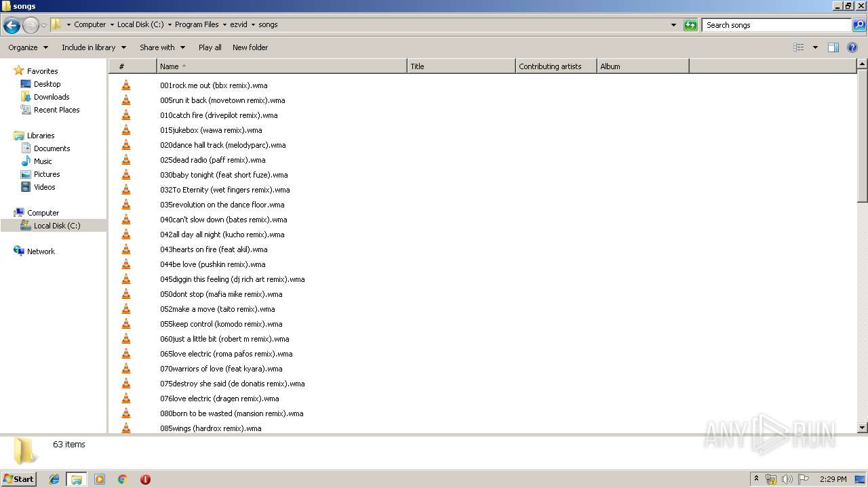Select VLC icon of 015jukebox

(125, 130)
